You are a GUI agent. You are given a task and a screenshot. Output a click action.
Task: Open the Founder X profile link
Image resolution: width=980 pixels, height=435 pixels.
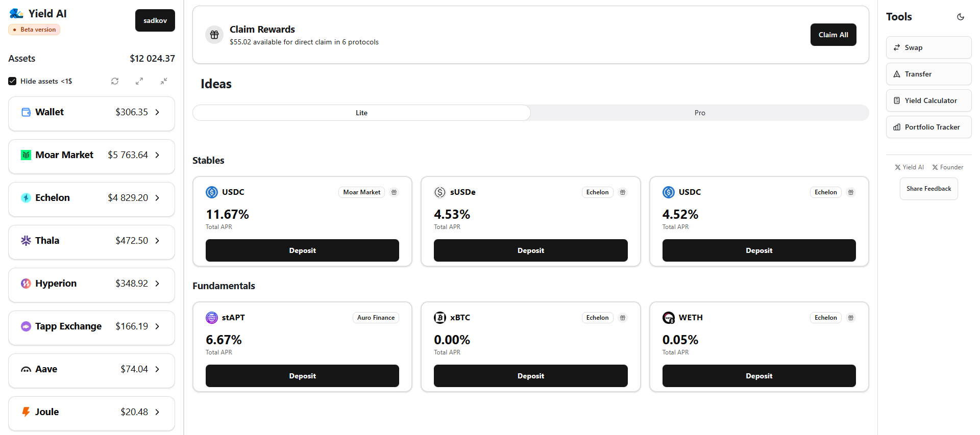tap(947, 167)
